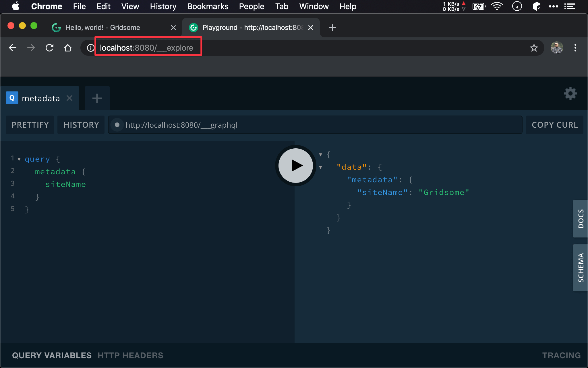Click "siteName" key in response
The width and height of the screenshot is (588, 368).
click(382, 192)
